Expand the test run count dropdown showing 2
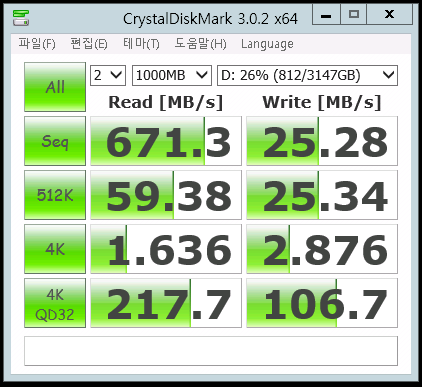Viewport: 422px width, 387px height. point(108,75)
